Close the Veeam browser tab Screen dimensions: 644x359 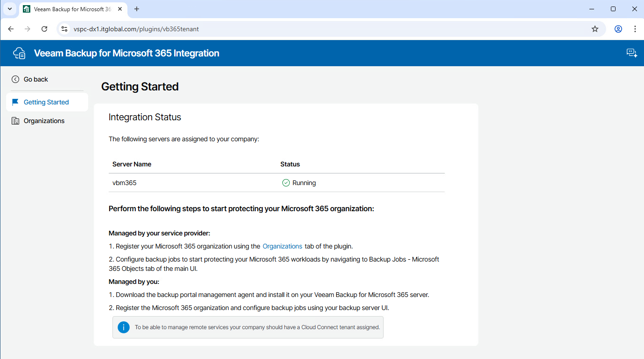click(x=121, y=9)
